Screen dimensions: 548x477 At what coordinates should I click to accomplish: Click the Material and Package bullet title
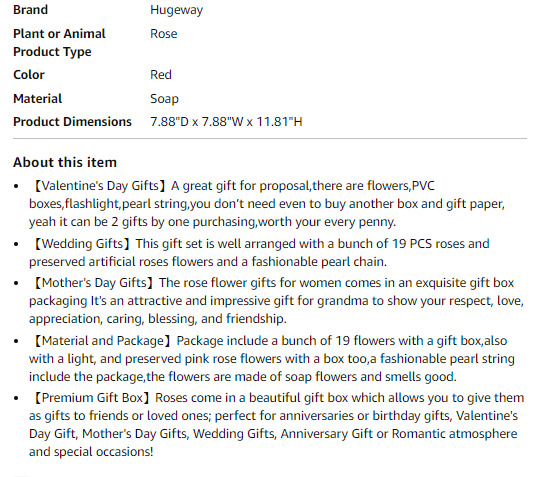pos(103,341)
